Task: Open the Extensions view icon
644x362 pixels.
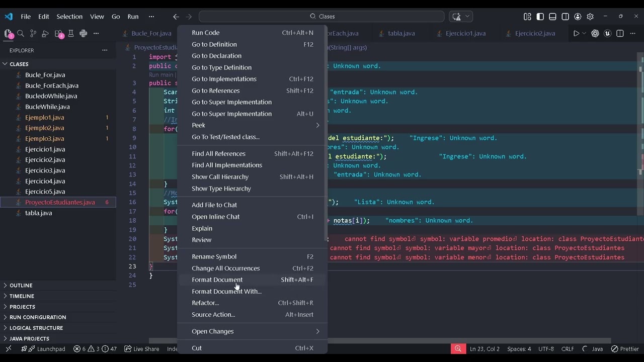Action: point(59,34)
